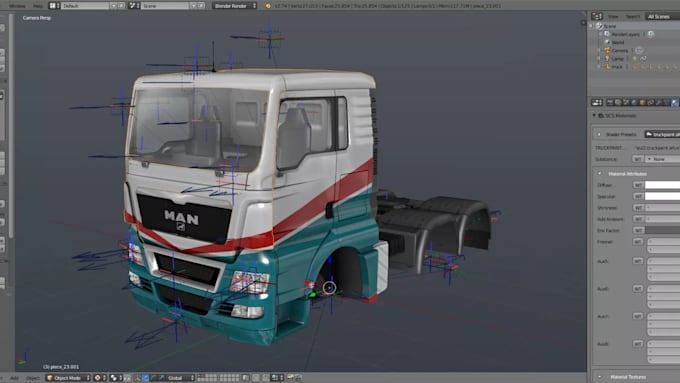Open the properties editor type selector

point(597,102)
